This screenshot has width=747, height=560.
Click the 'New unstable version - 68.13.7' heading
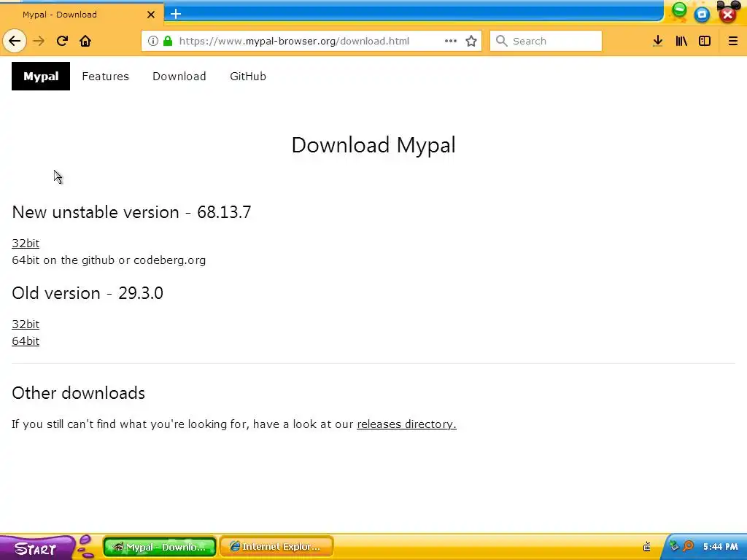(131, 212)
